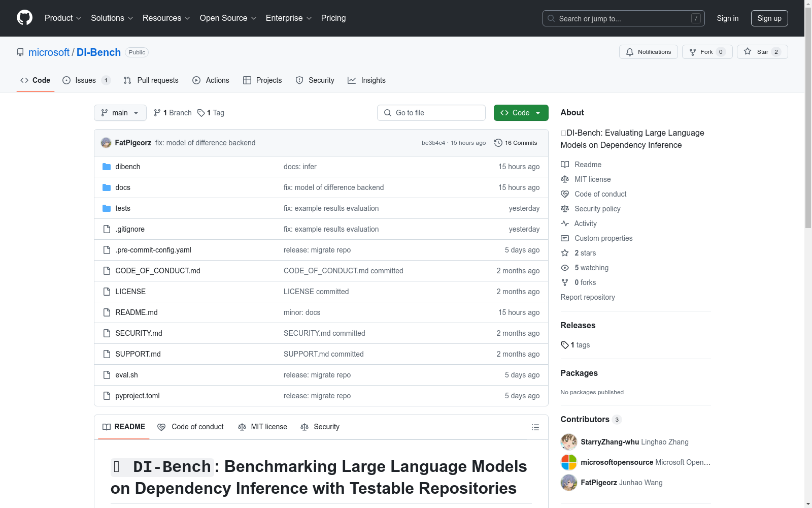Open commit hash be3b4c4
812x508 pixels.
(x=433, y=143)
